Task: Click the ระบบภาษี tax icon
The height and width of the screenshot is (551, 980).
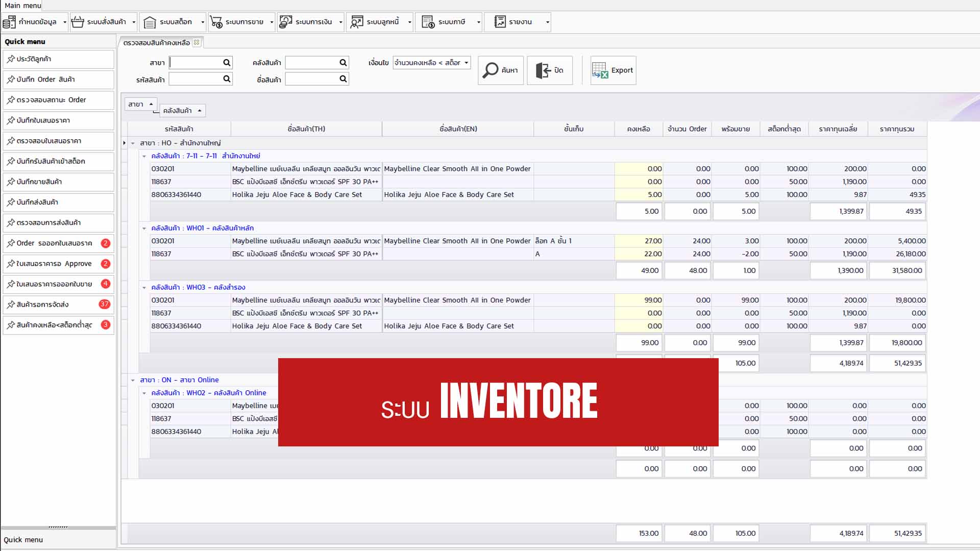Action: point(428,22)
